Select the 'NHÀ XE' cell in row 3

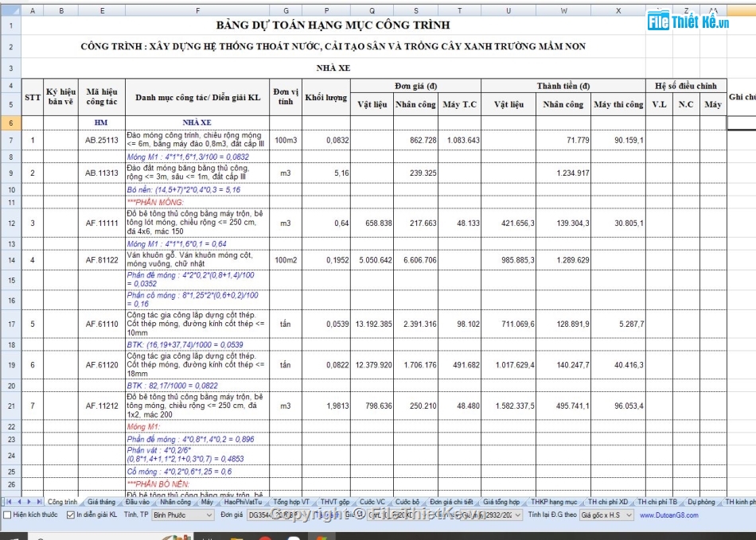pyautogui.click(x=333, y=68)
